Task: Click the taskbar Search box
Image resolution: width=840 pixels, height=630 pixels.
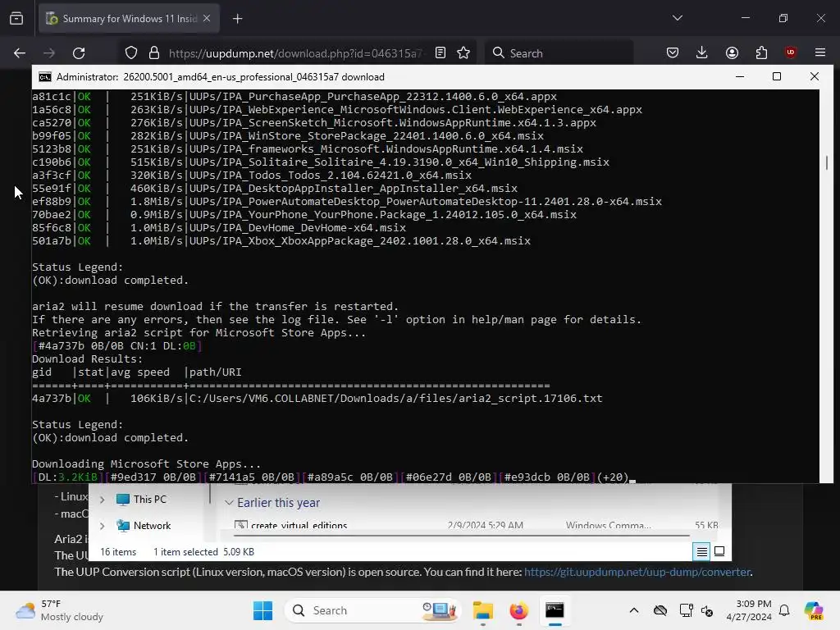Action: point(373,610)
